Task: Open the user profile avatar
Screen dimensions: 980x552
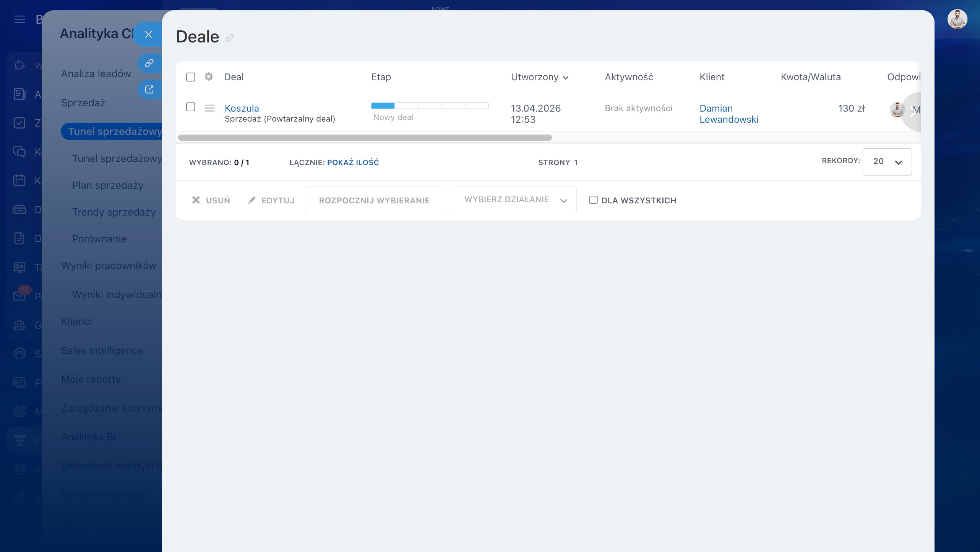Action: [957, 19]
